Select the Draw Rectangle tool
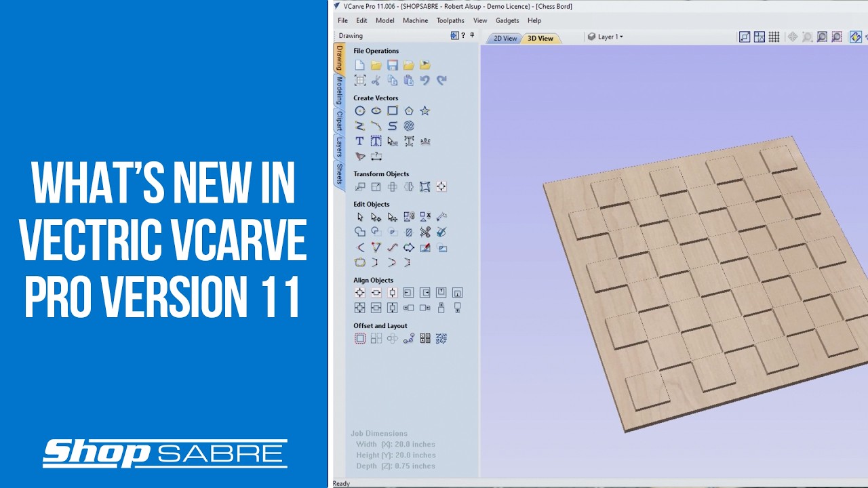The width and height of the screenshot is (868, 488). (392, 110)
